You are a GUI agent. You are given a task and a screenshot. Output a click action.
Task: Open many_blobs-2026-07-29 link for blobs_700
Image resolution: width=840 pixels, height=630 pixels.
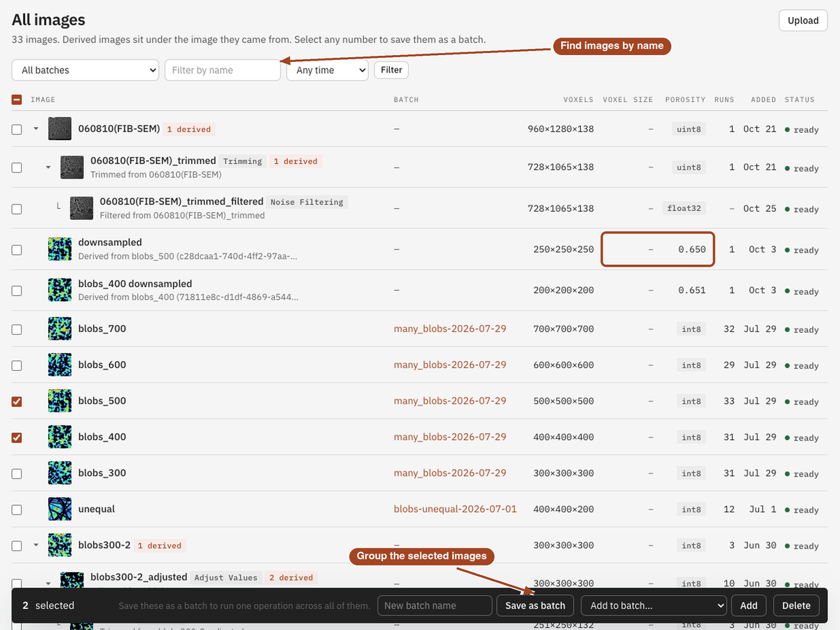tap(450, 329)
